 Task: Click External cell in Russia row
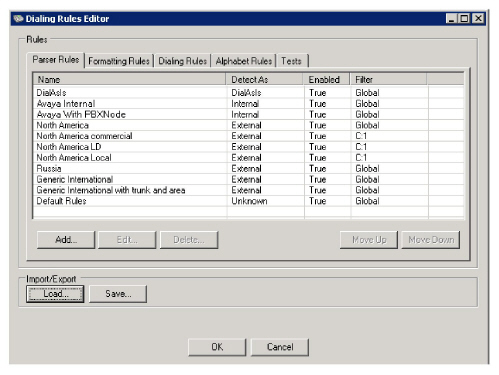point(246,168)
